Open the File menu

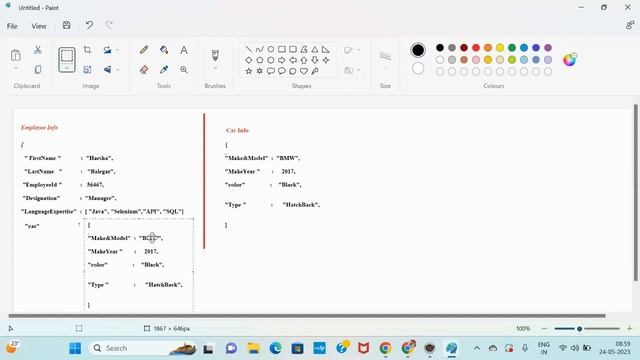[12, 26]
